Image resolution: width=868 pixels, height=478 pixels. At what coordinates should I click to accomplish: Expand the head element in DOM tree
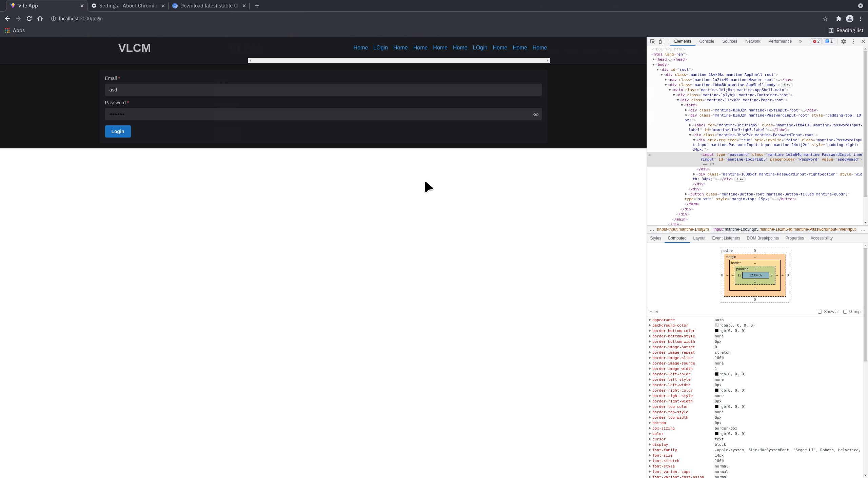653,59
